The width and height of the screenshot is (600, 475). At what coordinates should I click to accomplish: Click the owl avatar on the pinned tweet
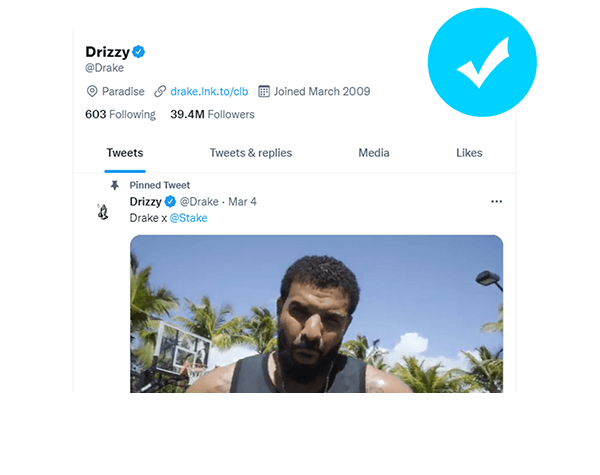tap(103, 211)
